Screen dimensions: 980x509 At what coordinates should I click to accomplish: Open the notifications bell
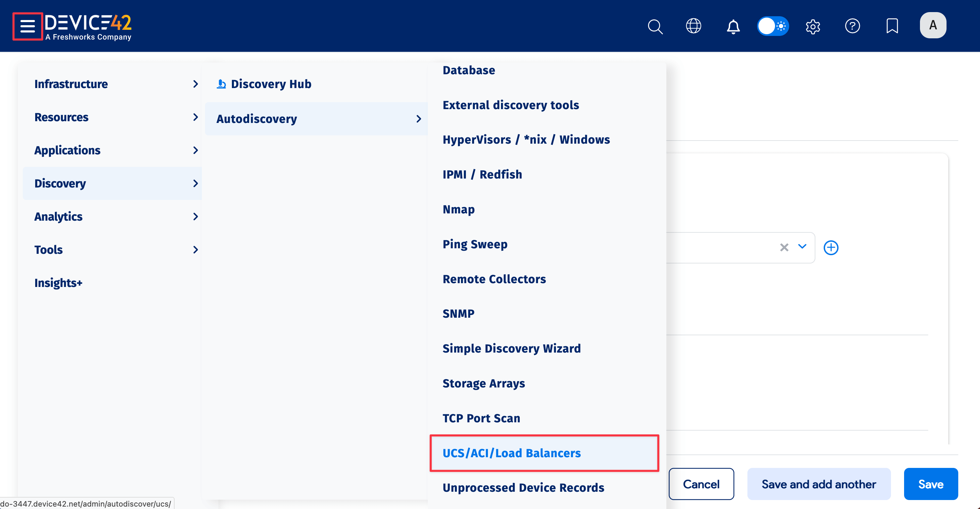732,26
